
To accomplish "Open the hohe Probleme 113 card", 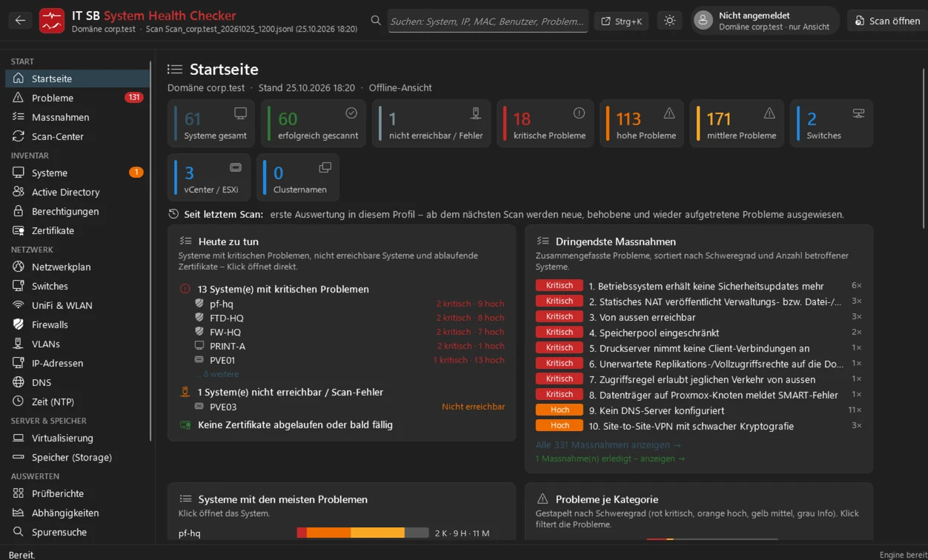I will (641, 124).
